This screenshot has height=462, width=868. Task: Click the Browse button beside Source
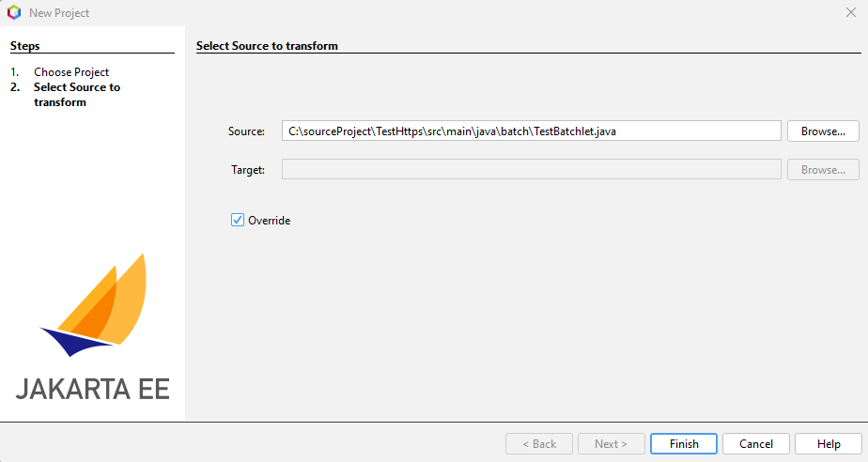823,131
